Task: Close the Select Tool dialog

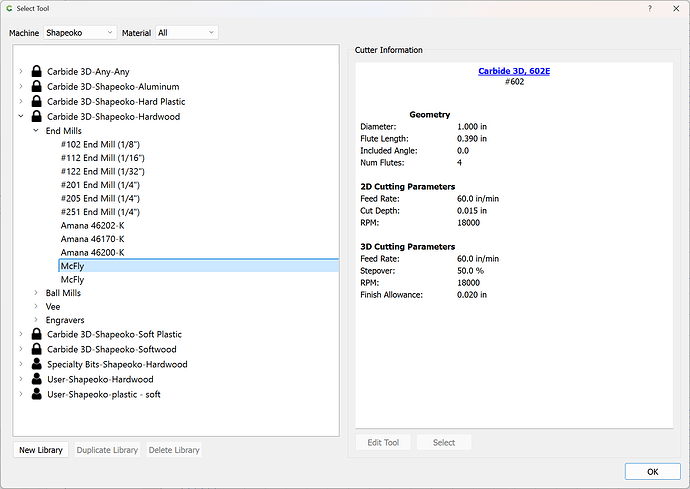Action: click(676, 8)
